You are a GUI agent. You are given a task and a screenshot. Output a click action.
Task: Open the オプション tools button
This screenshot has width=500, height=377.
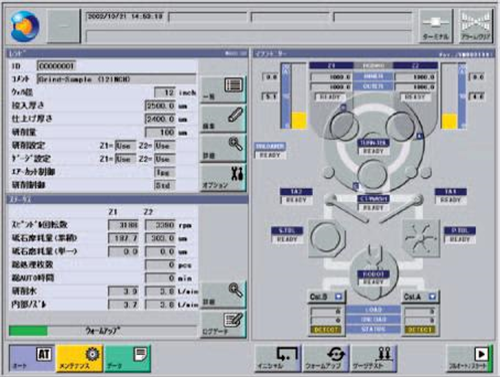(223, 177)
